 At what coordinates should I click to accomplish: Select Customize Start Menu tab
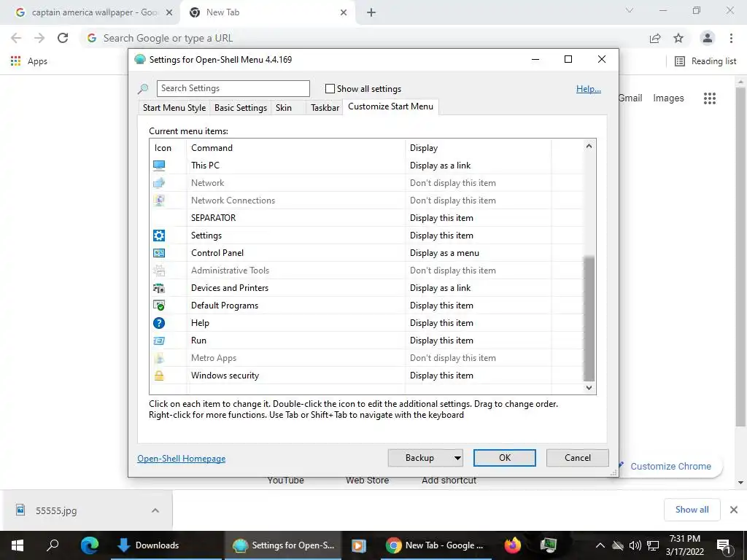coord(391,106)
